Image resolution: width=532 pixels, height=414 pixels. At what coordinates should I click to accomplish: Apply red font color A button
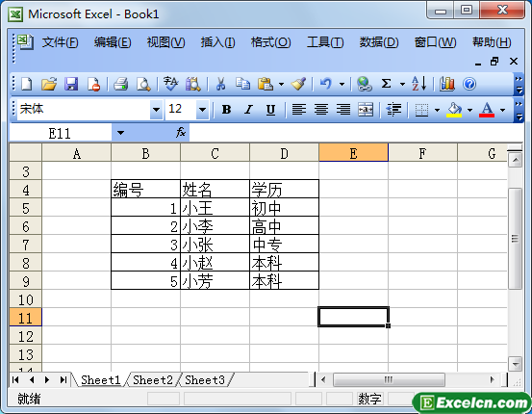[x=487, y=110]
